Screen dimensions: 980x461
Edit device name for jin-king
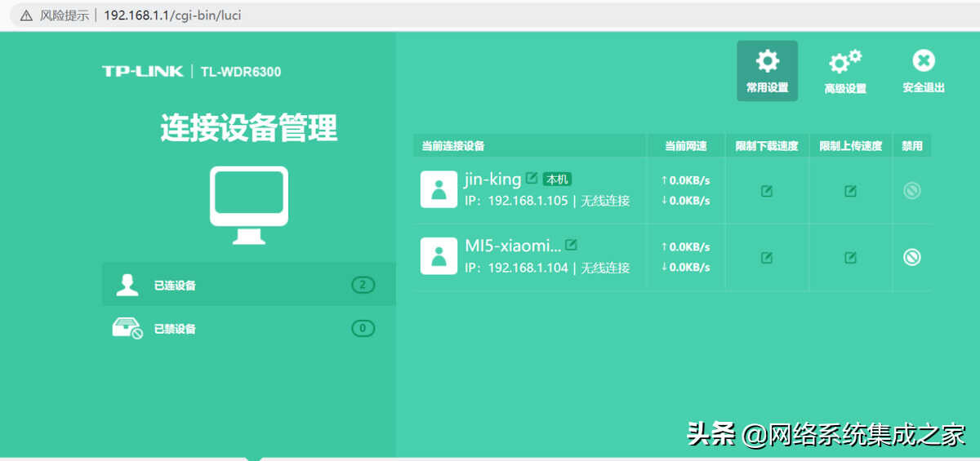click(x=532, y=178)
